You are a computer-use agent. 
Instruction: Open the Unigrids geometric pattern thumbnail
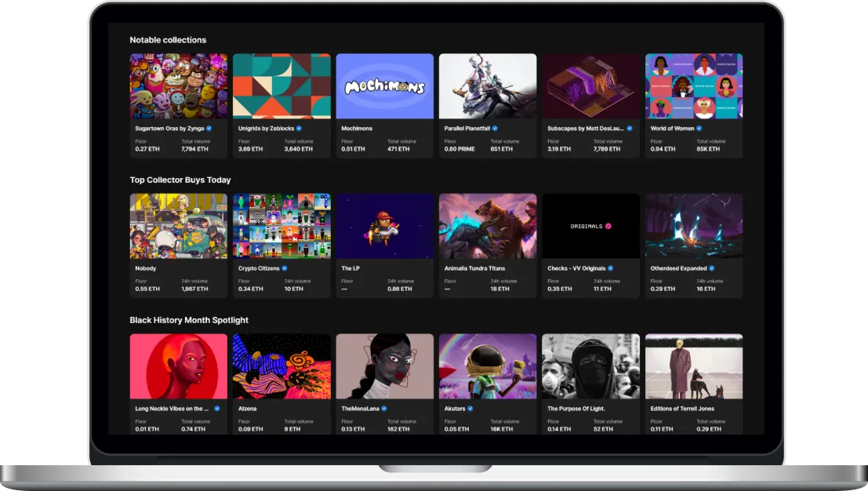[x=281, y=85]
